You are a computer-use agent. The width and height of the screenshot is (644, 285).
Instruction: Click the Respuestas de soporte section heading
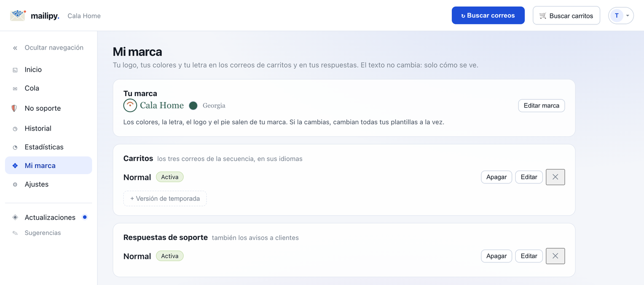(166, 237)
